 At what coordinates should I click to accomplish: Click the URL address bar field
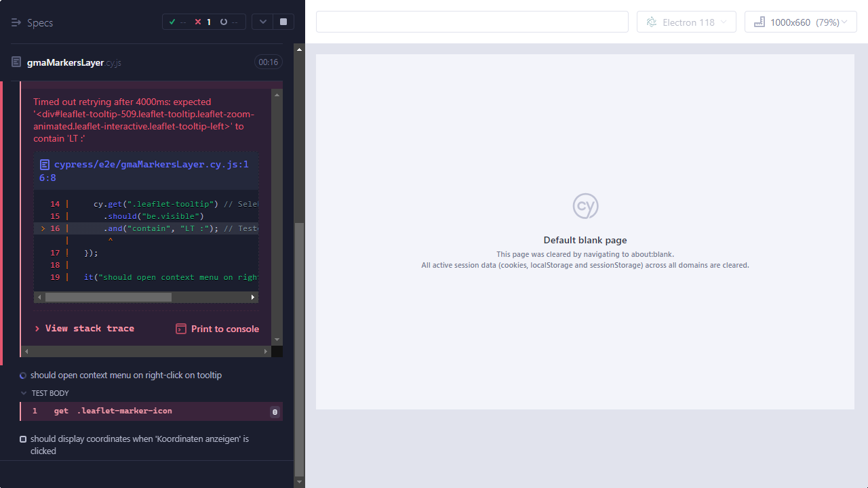click(x=472, y=22)
